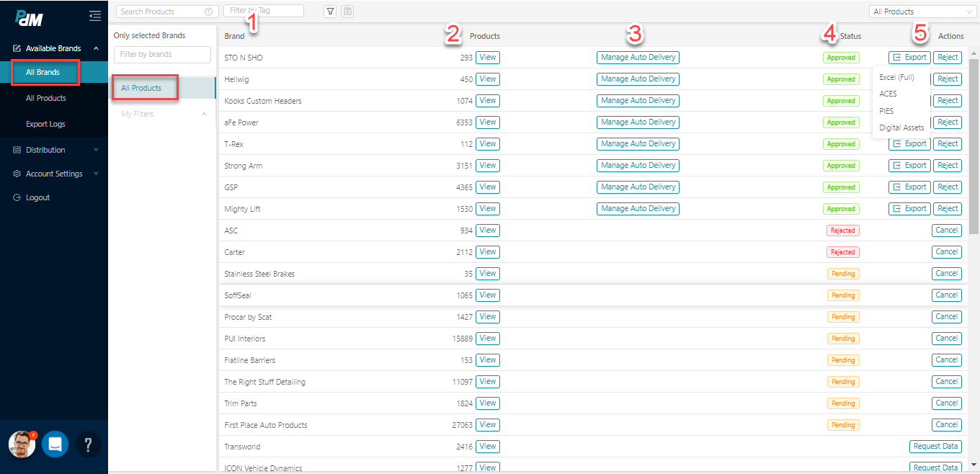Manage Auto Delivery for T-Rex
The image size is (980, 474).
click(638, 144)
